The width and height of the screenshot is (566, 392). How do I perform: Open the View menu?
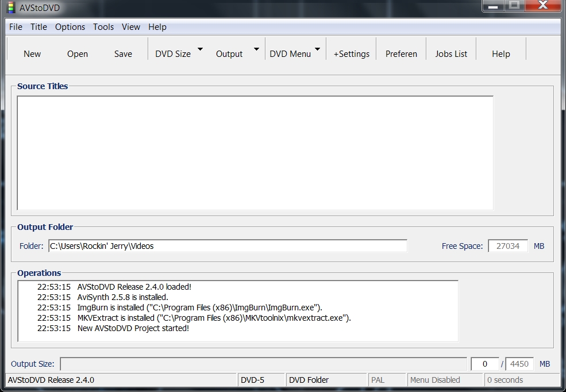[x=130, y=27]
